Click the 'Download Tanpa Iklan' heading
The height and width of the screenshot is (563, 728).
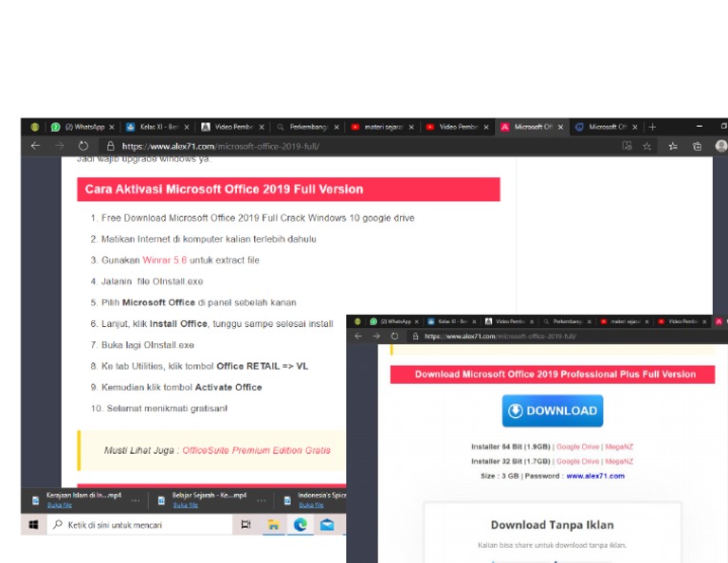click(552, 525)
